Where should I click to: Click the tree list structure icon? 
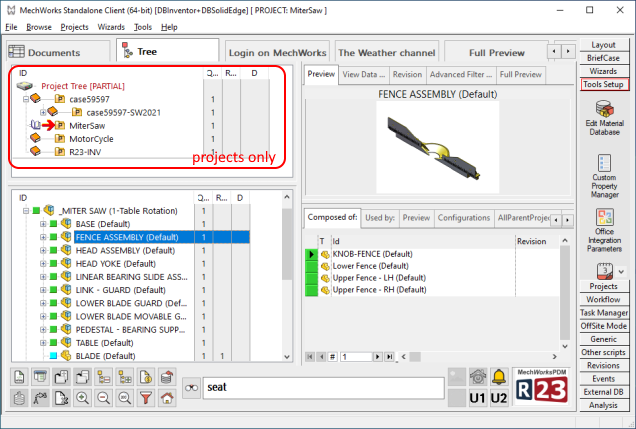pyautogui.click(x=103, y=377)
